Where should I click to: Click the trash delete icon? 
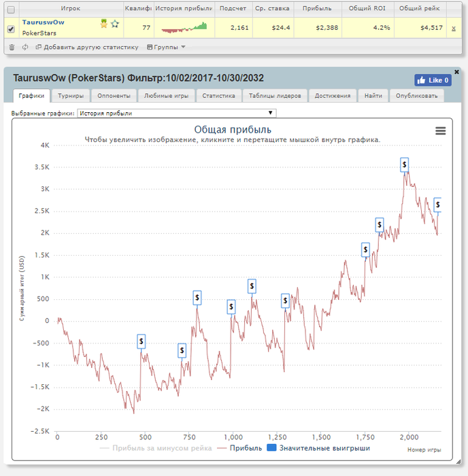click(12, 47)
